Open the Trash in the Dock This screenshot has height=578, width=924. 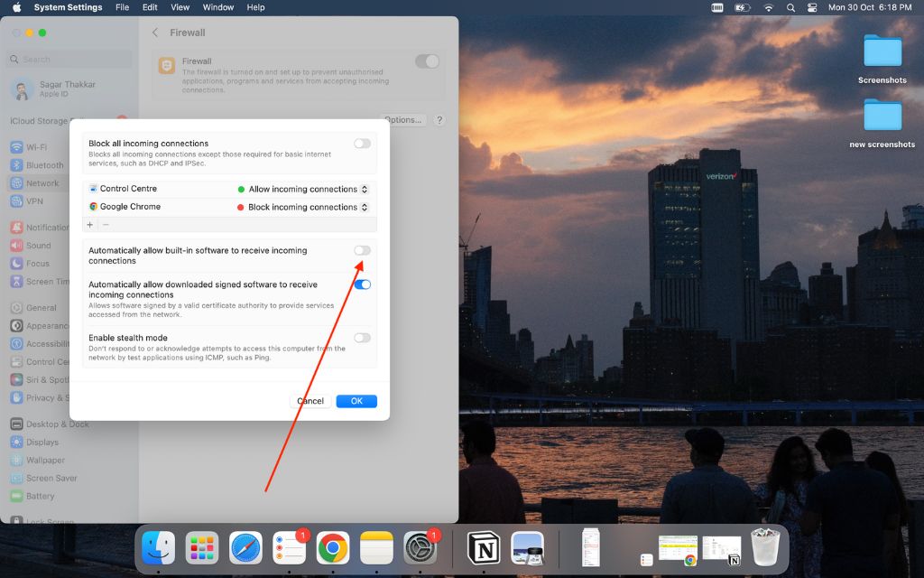pos(769,547)
